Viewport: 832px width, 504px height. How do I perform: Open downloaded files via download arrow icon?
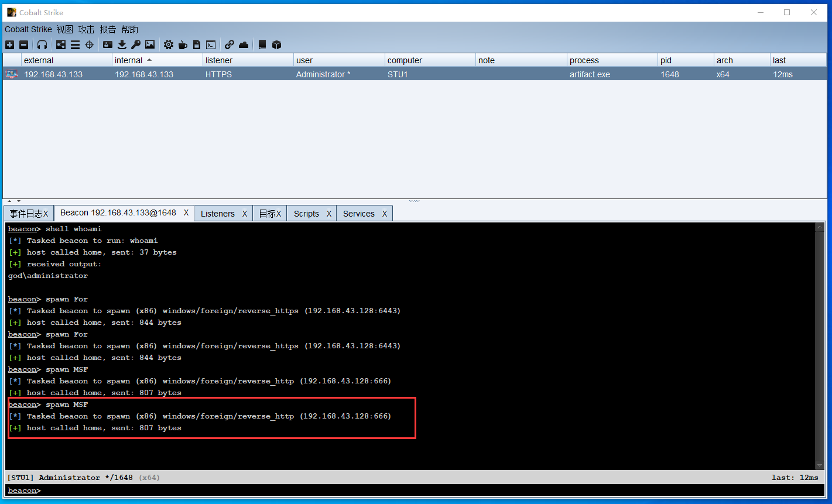pos(122,44)
